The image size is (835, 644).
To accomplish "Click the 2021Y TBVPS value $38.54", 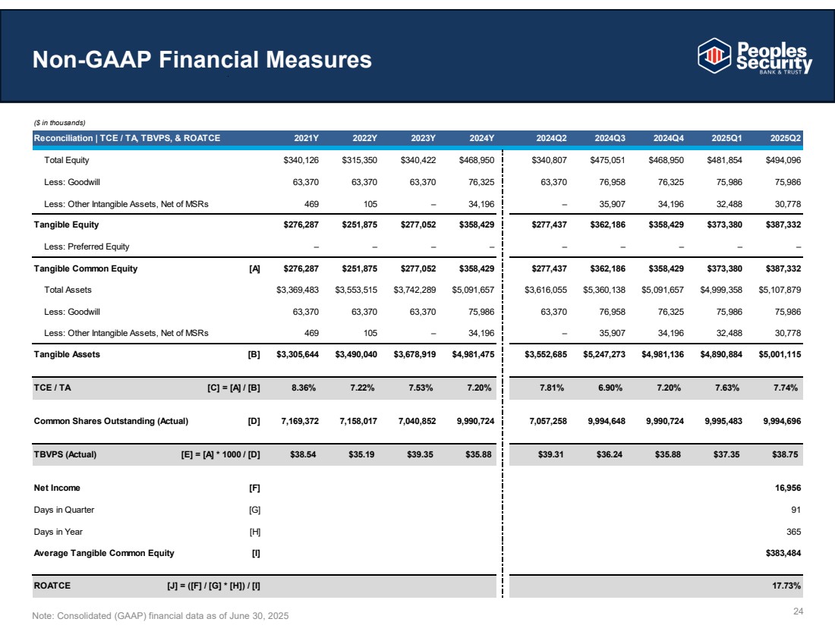I will [x=306, y=455].
